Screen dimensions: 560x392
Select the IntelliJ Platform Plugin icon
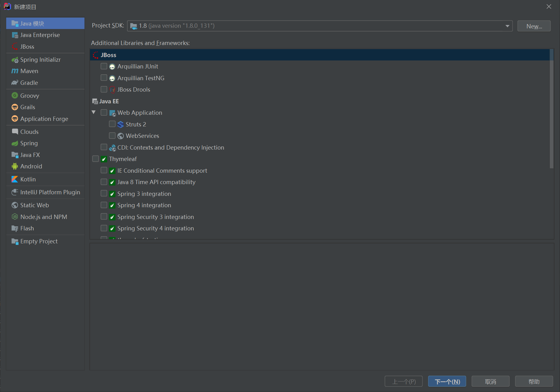(x=15, y=192)
